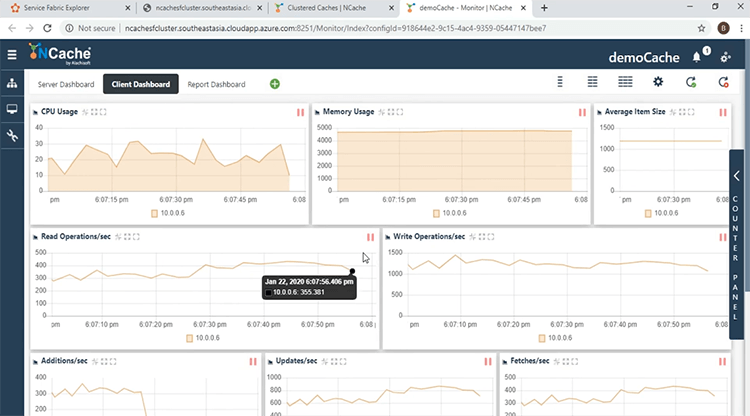The image size is (750, 416).
Task: Click the Not secure site info
Action: [90, 28]
